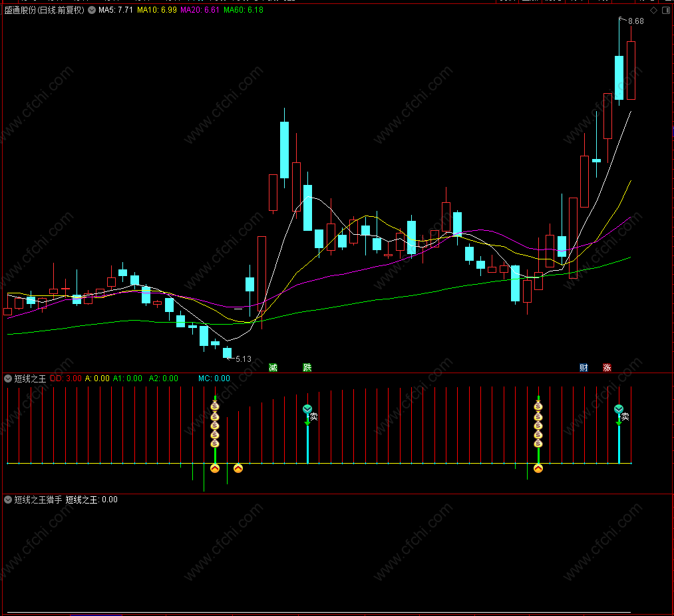Click the middle orange up-arrow buy marker
The height and width of the screenshot is (616, 674).
(238, 468)
